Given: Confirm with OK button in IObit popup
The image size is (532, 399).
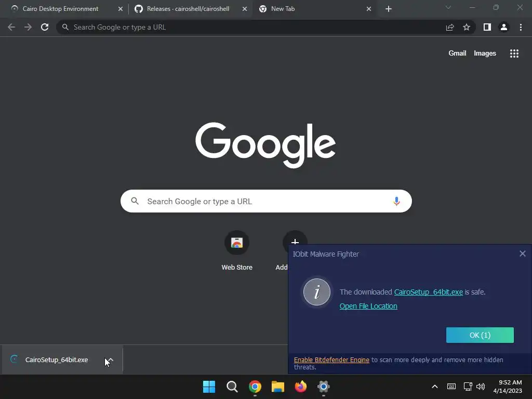Looking at the screenshot, I should point(480,335).
